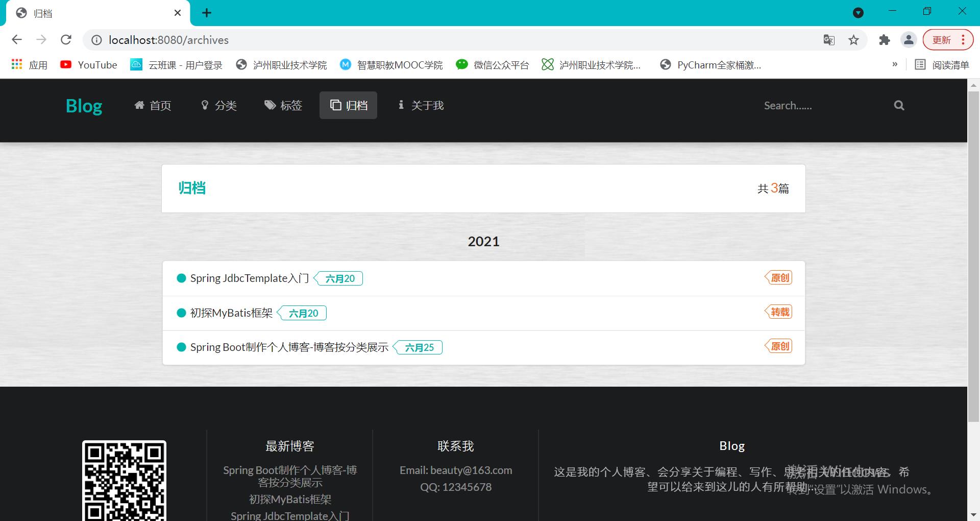Open the 初探MyBatis框架 archive entry

(232, 313)
